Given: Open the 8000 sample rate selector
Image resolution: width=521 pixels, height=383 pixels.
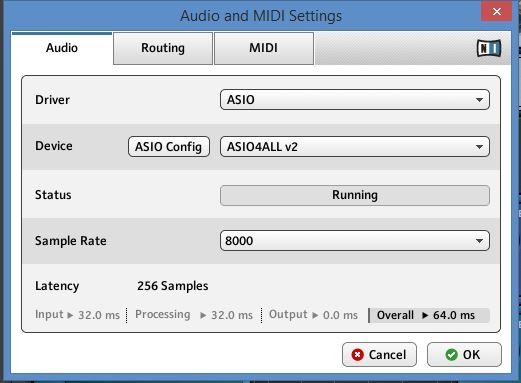Looking at the screenshot, I should point(355,241).
